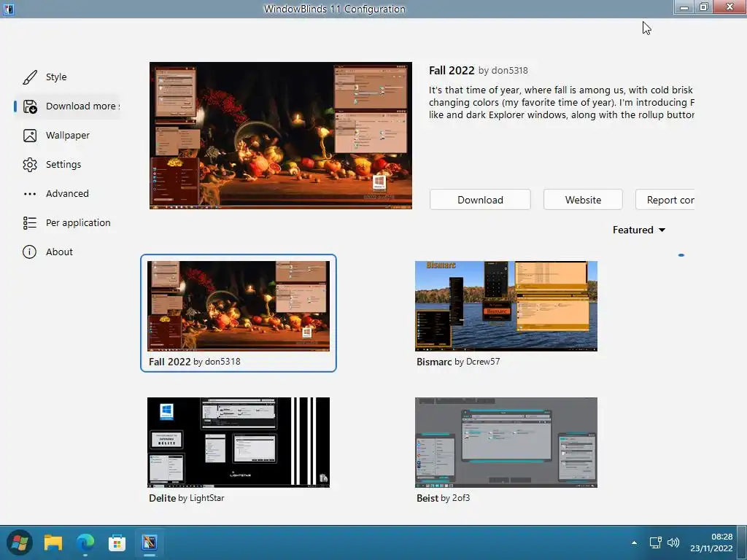Screen dimensions: 747x560
Task: Open File Explorer from the taskbar
Action: pos(53,542)
